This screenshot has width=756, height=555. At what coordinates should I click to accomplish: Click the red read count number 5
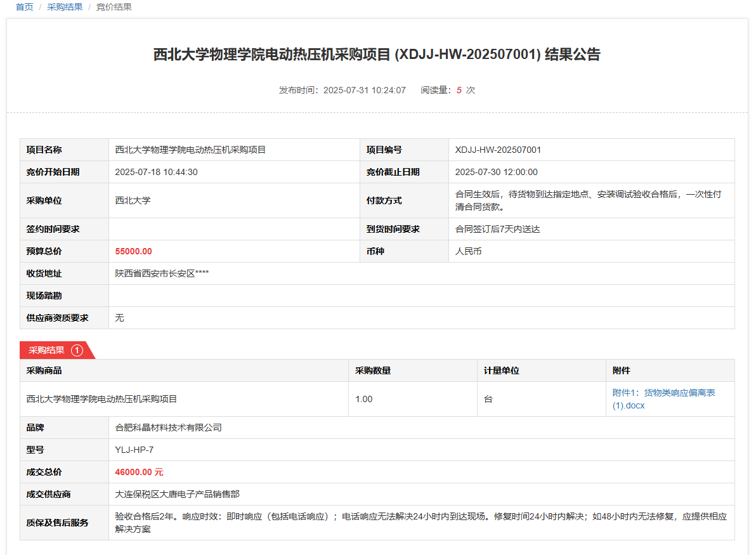click(459, 90)
